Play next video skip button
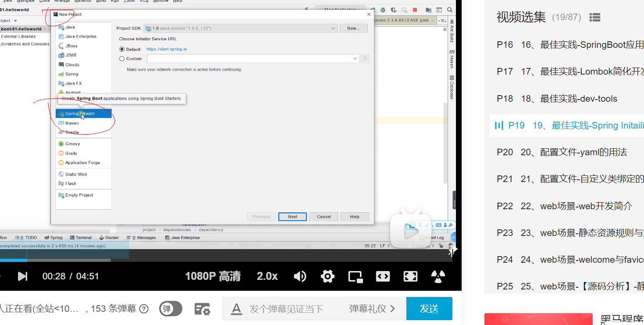The width and height of the screenshot is (644, 325). (x=22, y=276)
